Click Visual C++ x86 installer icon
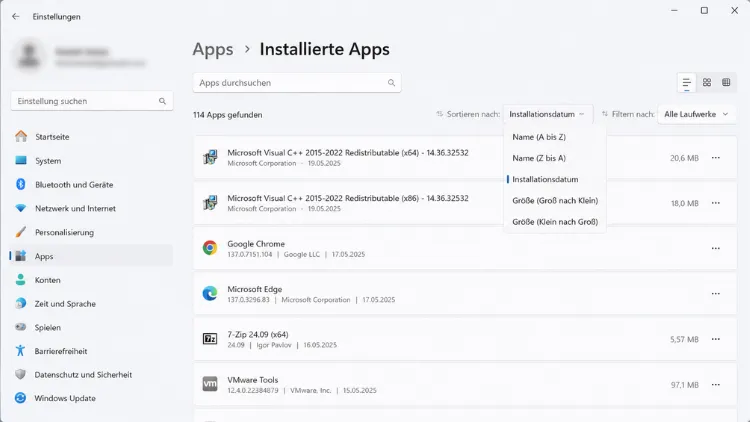The width and height of the screenshot is (750, 422). coord(210,202)
